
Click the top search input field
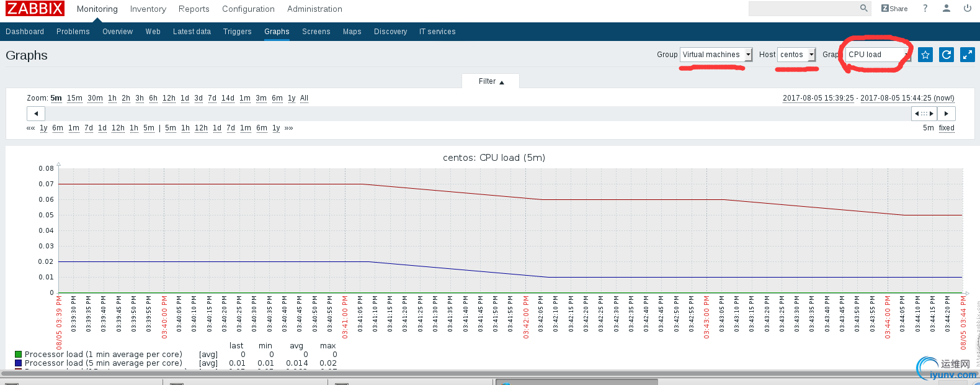coord(803,8)
